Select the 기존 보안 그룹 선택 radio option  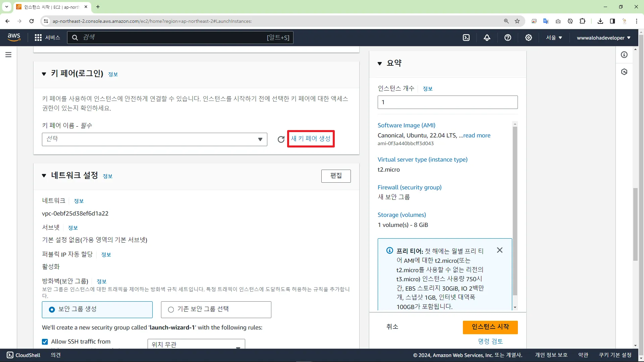(171, 309)
